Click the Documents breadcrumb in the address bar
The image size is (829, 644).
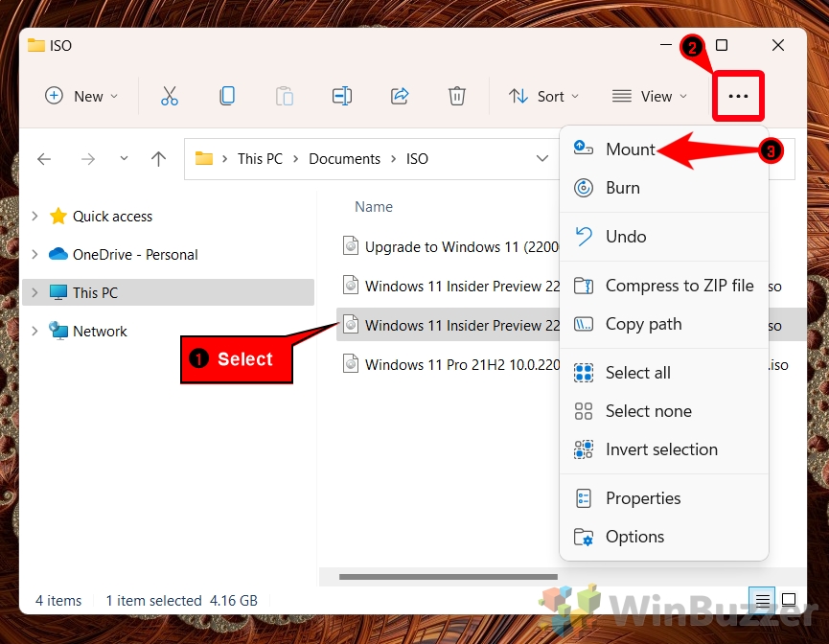(344, 159)
